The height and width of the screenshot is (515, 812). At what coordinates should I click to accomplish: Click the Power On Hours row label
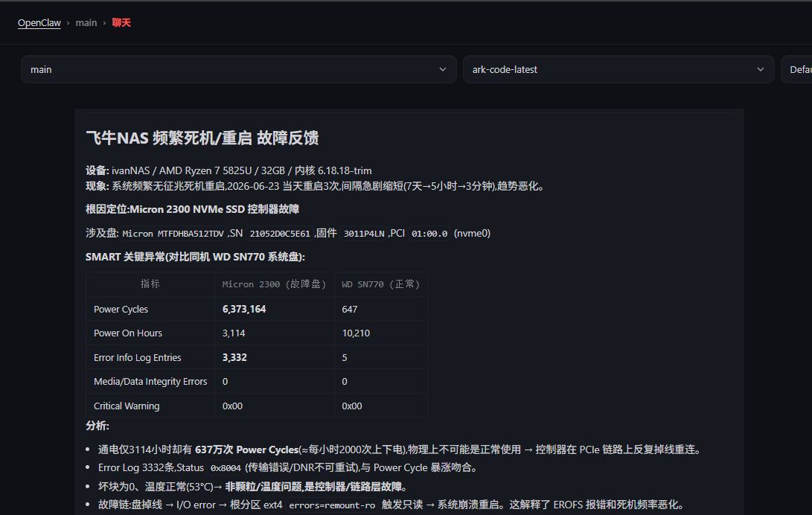pyautogui.click(x=128, y=333)
